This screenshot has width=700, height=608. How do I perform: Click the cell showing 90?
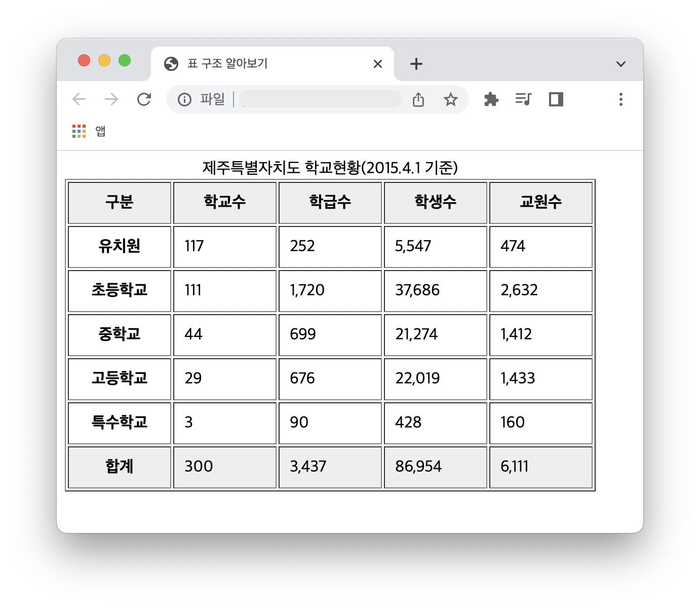330,423
